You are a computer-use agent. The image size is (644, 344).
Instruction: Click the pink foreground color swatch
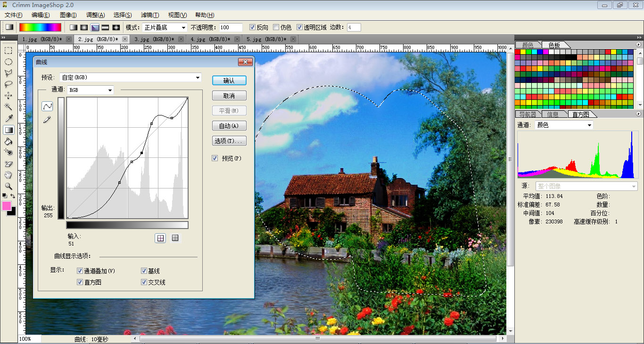[x=7, y=206]
